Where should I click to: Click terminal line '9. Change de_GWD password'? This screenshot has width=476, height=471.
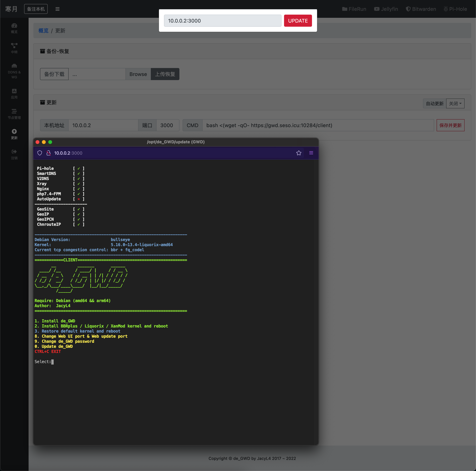coord(64,341)
